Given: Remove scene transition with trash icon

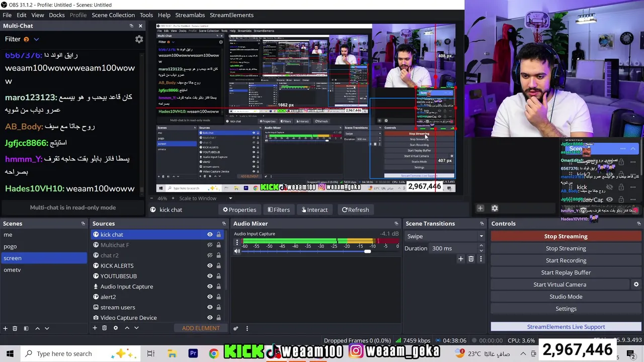Looking at the screenshot, I should 471,259.
